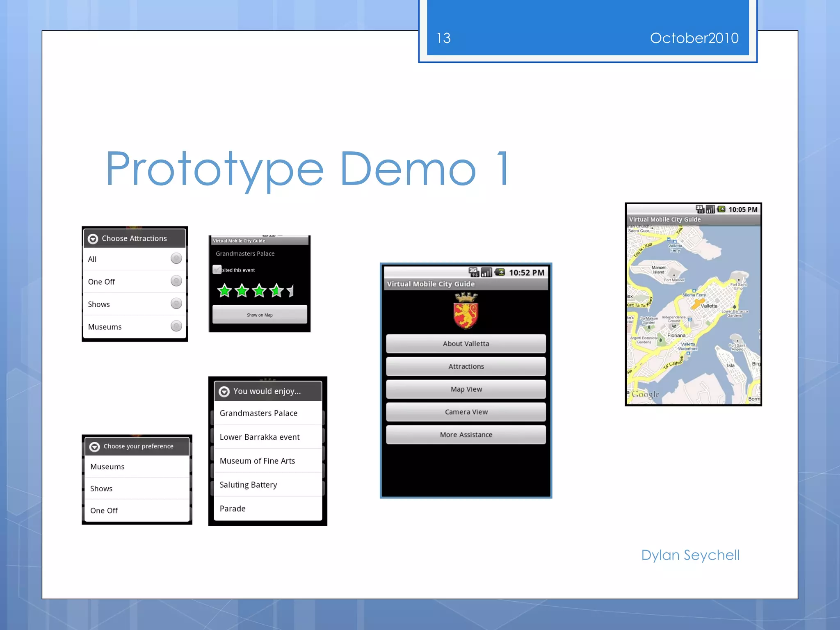Click the Valletta coat of arms crest
This screenshot has width=840, height=630.
pyautogui.click(x=466, y=311)
